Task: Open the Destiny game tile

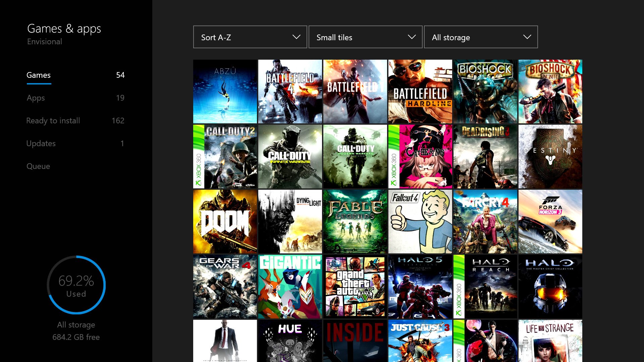Action: tap(550, 156)
